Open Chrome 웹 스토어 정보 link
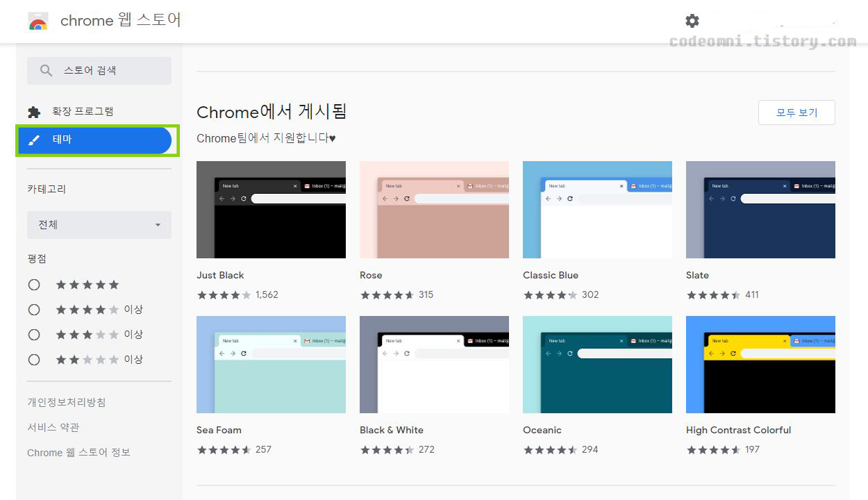 click(78, 452)
